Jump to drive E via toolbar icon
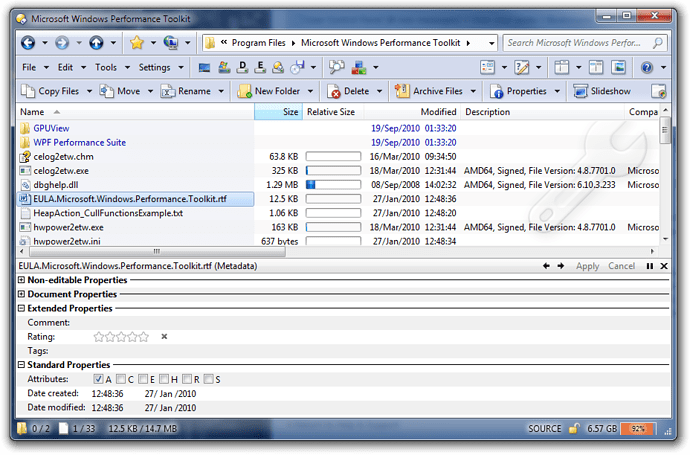This screenshot has width=690, height=455. [x=260, y=67]
